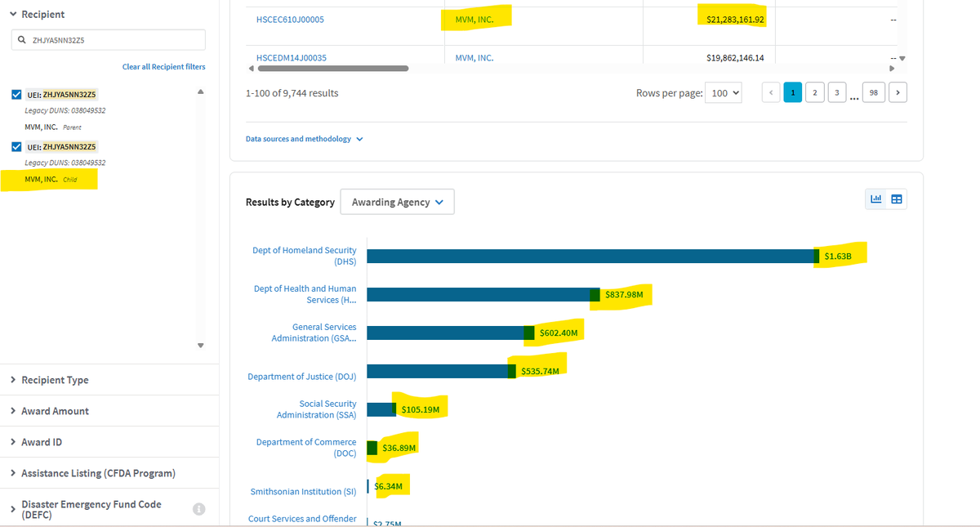Expand Data sources and methodology

tap(304, 139)
